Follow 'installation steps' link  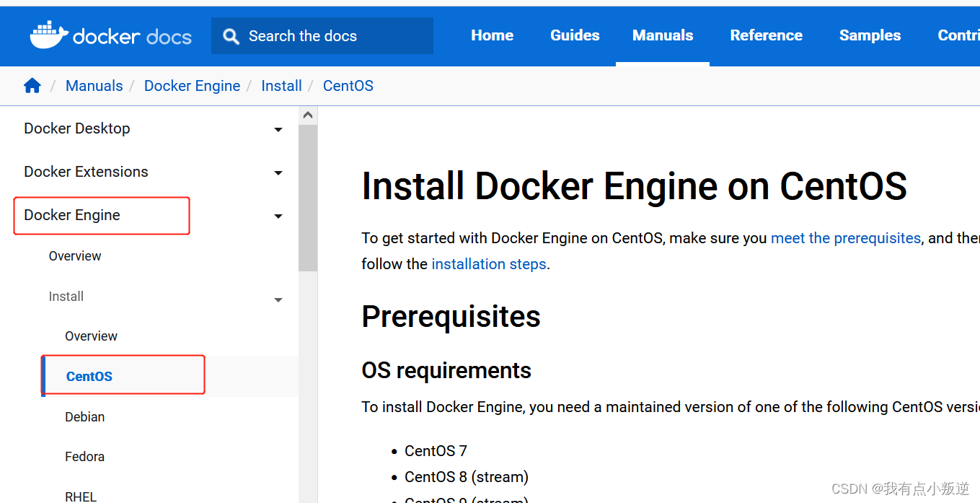[x=489, y=264]
